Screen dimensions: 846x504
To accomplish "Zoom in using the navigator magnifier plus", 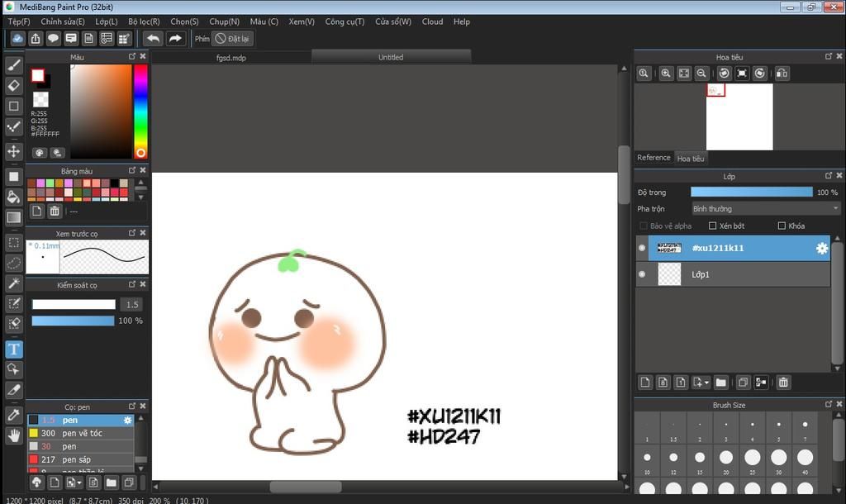I will (x=666, y=74).
